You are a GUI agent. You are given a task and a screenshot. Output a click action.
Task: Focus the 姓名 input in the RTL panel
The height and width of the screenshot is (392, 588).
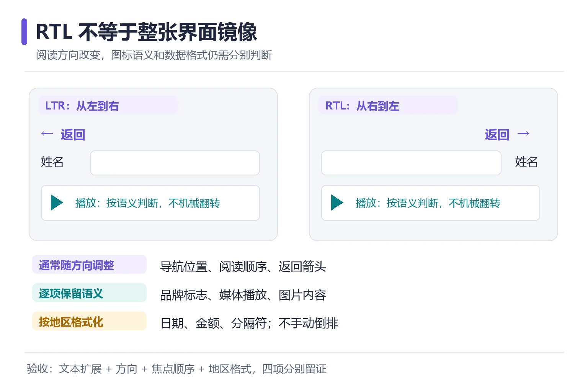click(x=411, y=163)
